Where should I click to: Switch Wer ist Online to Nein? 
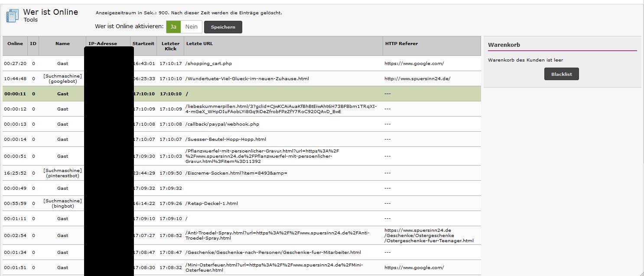[191, 27]
